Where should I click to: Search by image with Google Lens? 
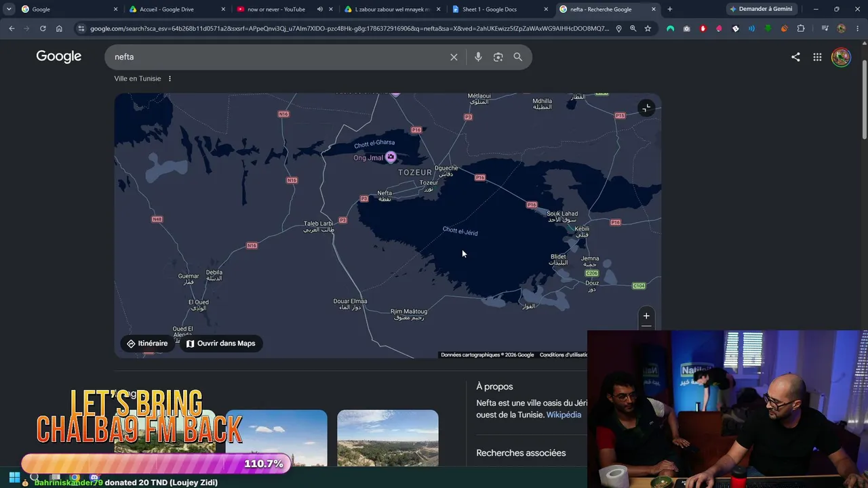click(x=498, y=57)
